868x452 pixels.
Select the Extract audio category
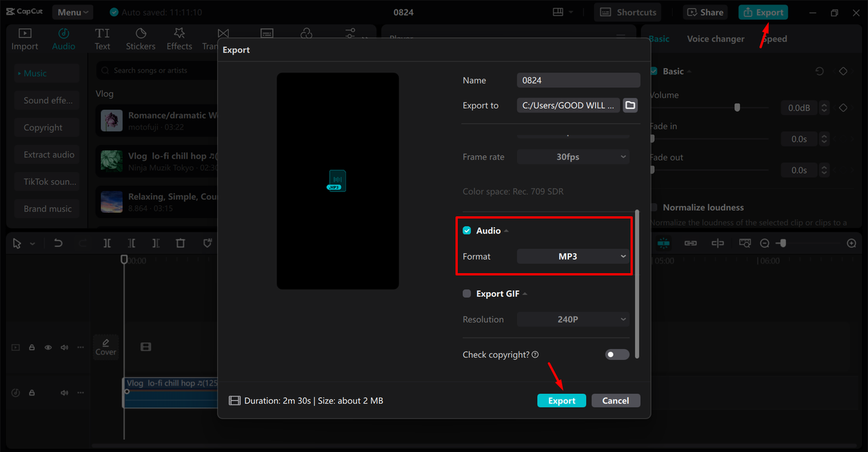click(47, 155)
